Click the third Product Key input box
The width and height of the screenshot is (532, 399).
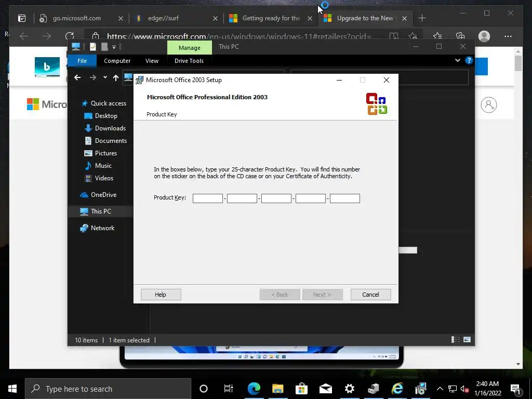tap(276, 198)
